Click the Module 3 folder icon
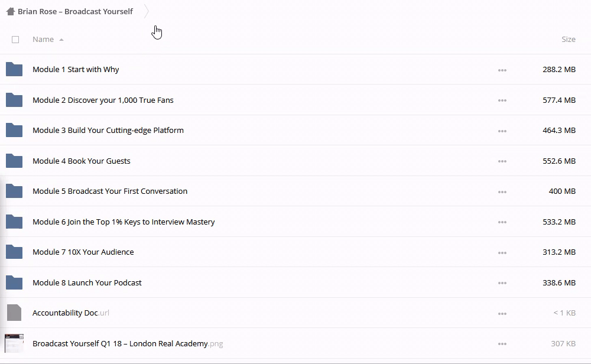Viewport: 591px width, 364px height. pos(14,131)
